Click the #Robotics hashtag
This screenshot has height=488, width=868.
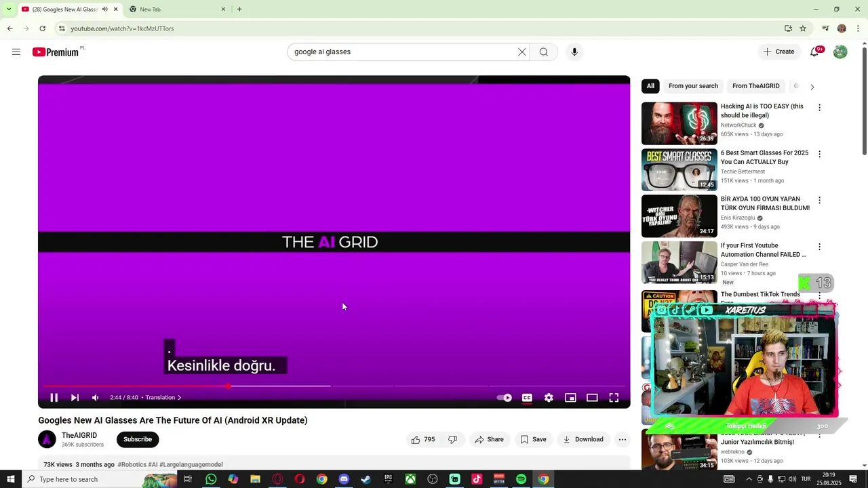click(x=132, y=465)
